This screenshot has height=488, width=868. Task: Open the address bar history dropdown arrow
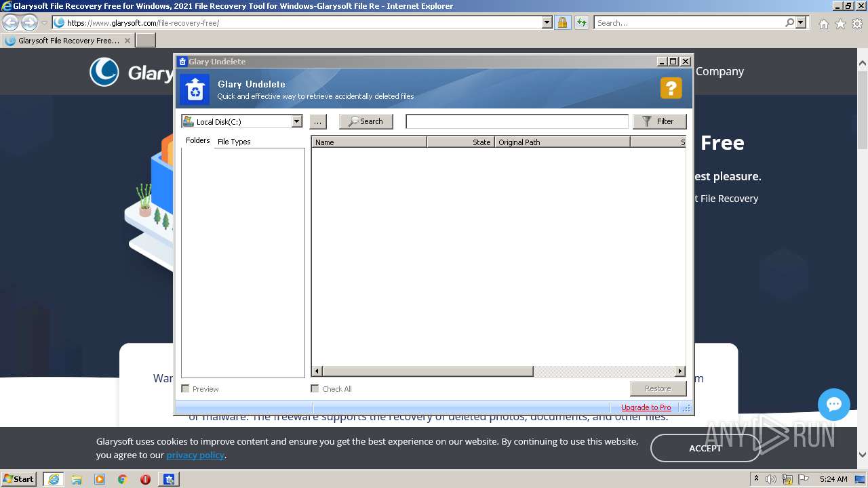[x=547, y=22]
